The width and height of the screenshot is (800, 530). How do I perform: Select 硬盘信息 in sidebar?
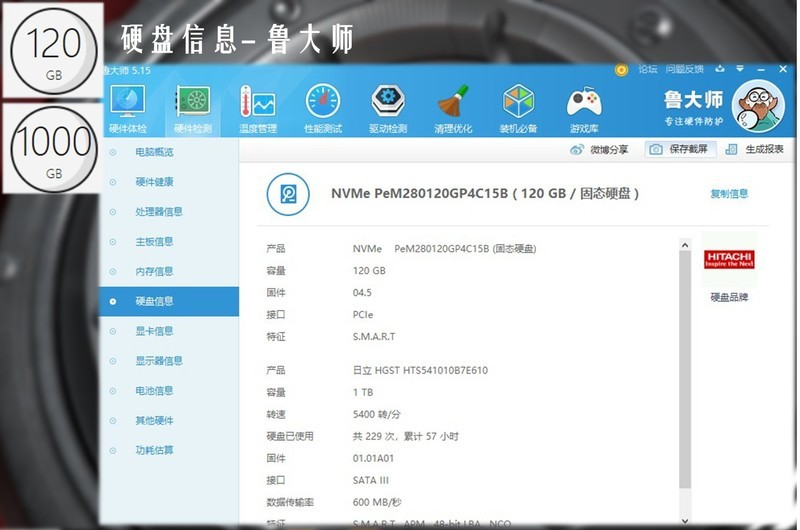point(168,301)
